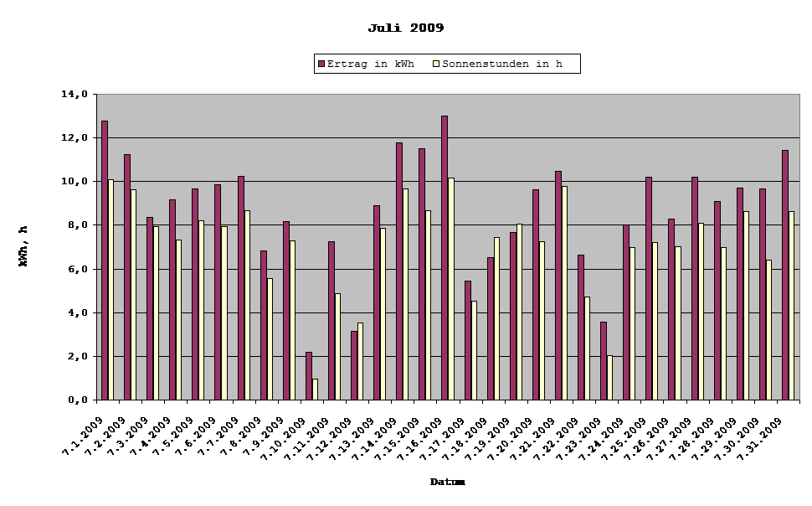Viewport: 812px width, 506px height.
Task: Click the Ertrag in kWh legend label
Action: 373,63
